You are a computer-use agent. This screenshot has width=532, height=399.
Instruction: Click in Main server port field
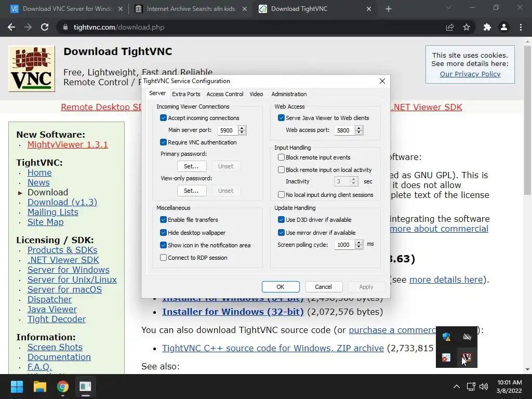pos(228,130)
